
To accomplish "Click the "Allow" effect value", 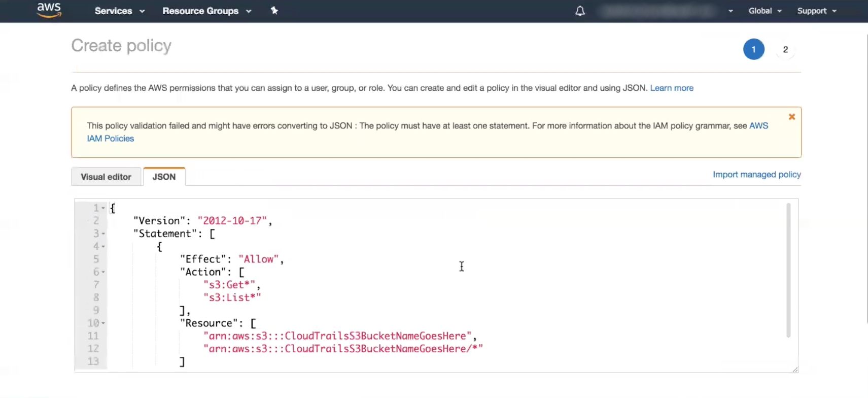I will click(259, 259).
